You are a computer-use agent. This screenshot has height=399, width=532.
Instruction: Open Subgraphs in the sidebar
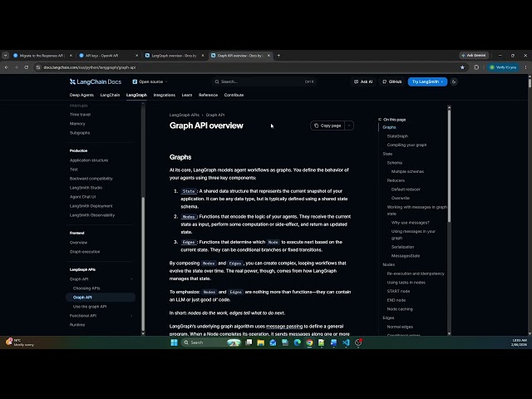click(x=80, y=133)
